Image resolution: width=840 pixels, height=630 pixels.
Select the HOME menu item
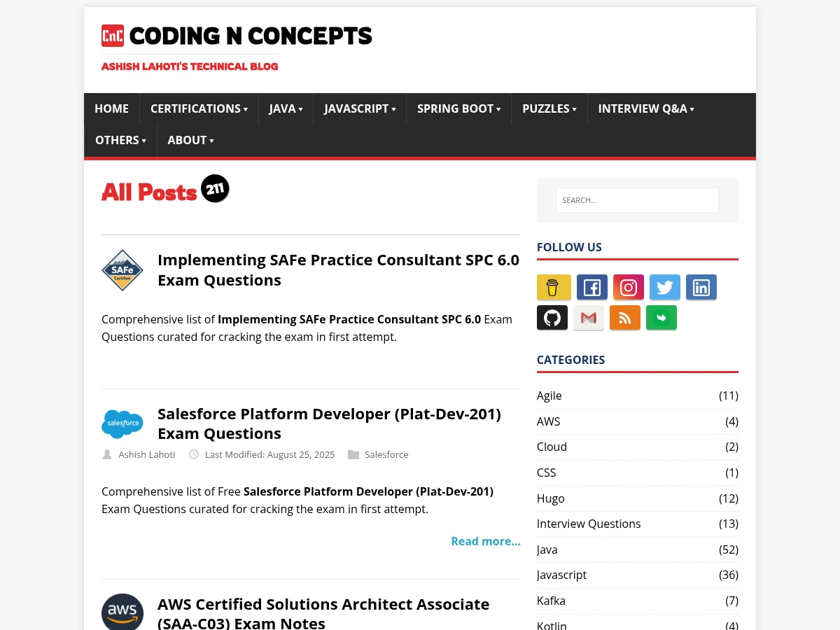[x=111, y=108]
